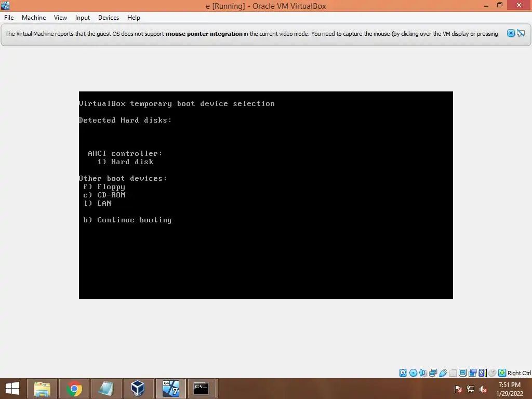The image size is (532, 399).
Task: Open the Machine menu
Action: point(34,18)
